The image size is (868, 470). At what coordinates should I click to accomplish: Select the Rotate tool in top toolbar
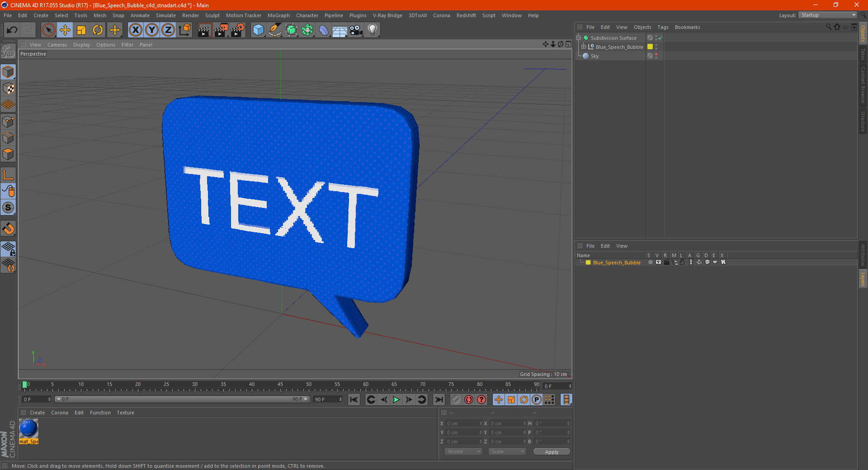click(x=98, y=30)
